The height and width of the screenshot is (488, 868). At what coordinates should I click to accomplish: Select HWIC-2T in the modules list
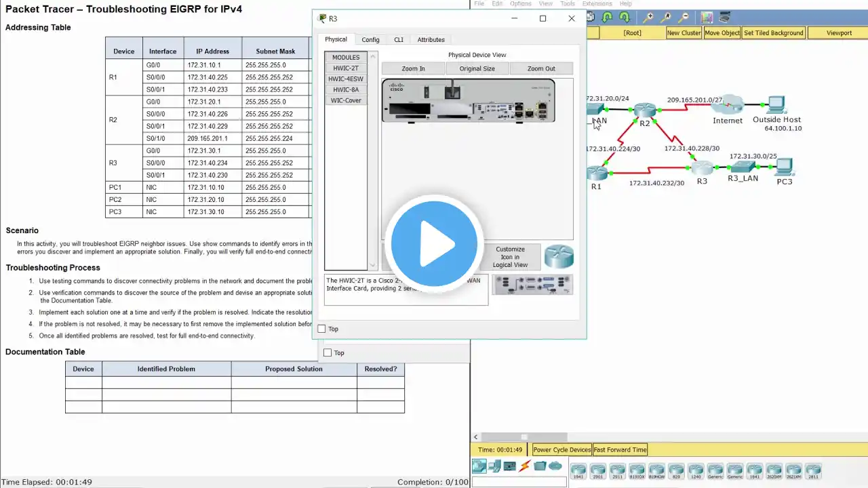click(346, 68)
